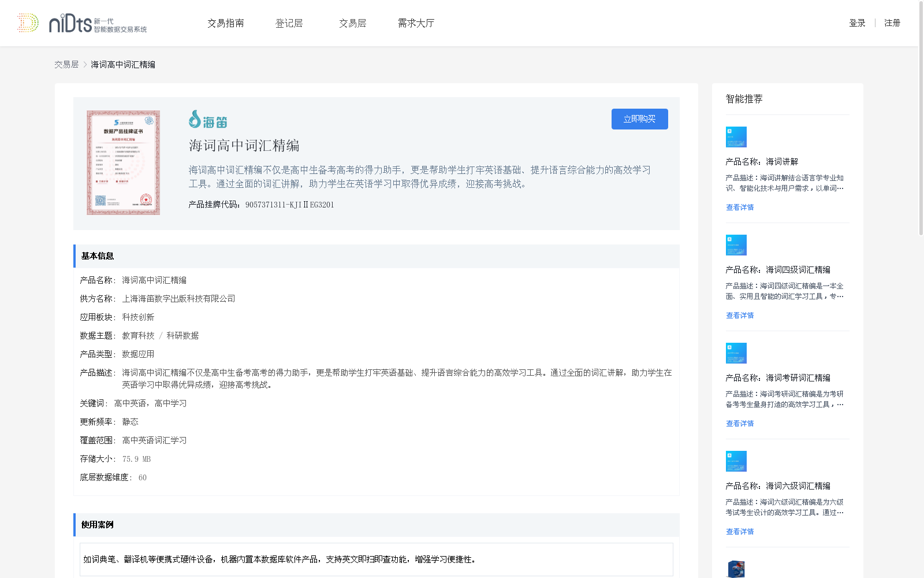Image resolution: width=924 pixels, height=578 pixels.
Task: Click the 海笛 brand logo
Action: [x=208, y=119]
